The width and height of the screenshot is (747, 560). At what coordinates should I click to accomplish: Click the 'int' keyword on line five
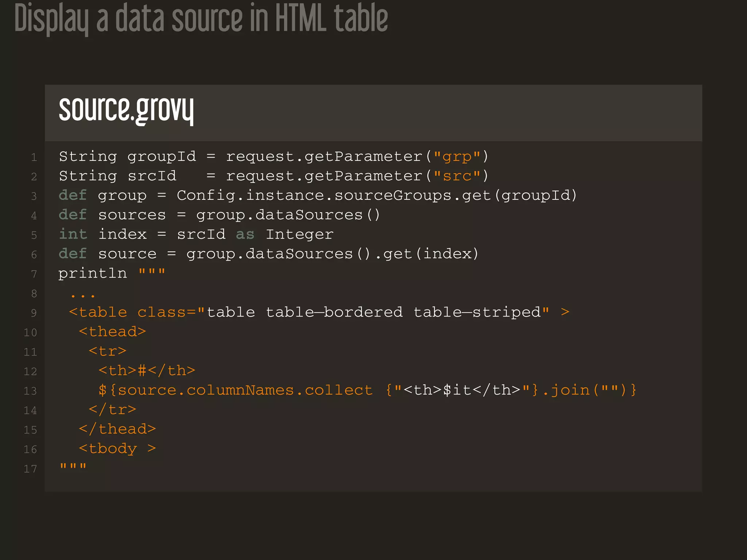coord(73,234)
